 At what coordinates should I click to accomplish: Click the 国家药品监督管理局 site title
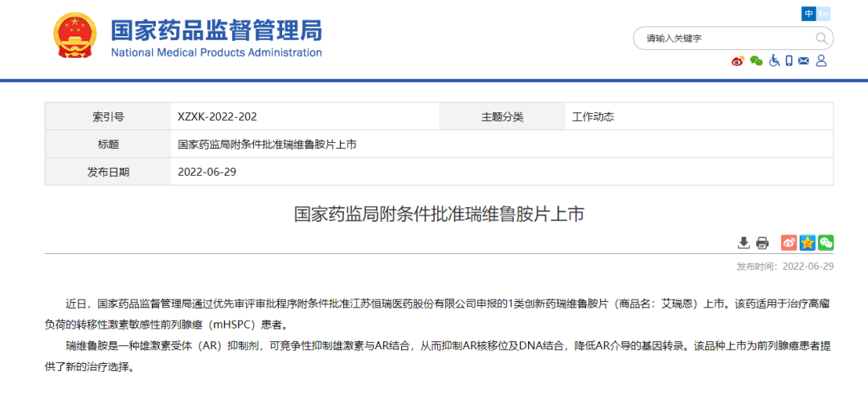(216, 30)
